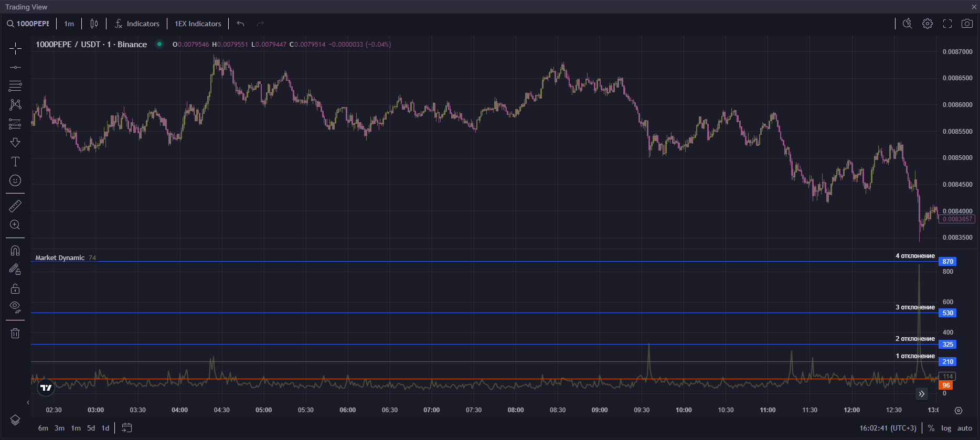Hide all drawings with eye icon
Viewport: 980px width, 440px height.
tap(15, 307)
